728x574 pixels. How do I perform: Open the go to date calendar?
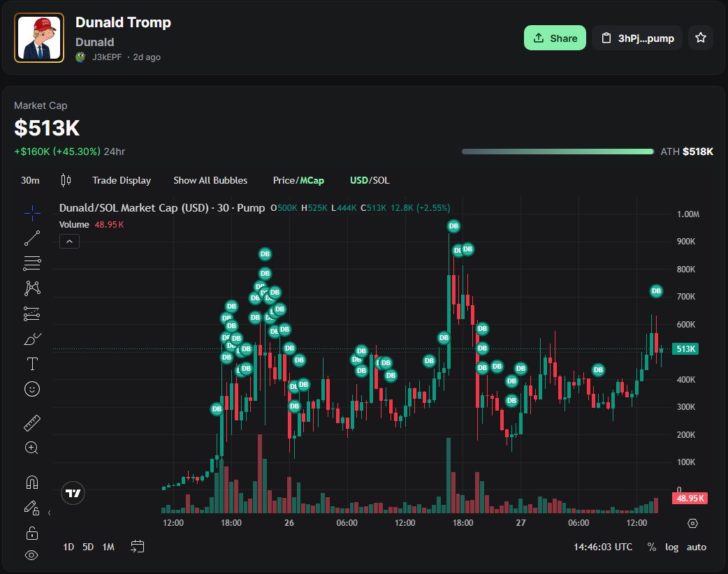pos(138,547)
